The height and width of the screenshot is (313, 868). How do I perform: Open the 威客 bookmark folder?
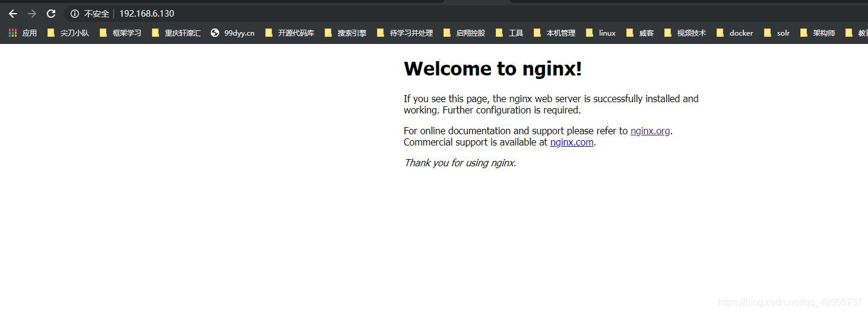coord(640,33)
